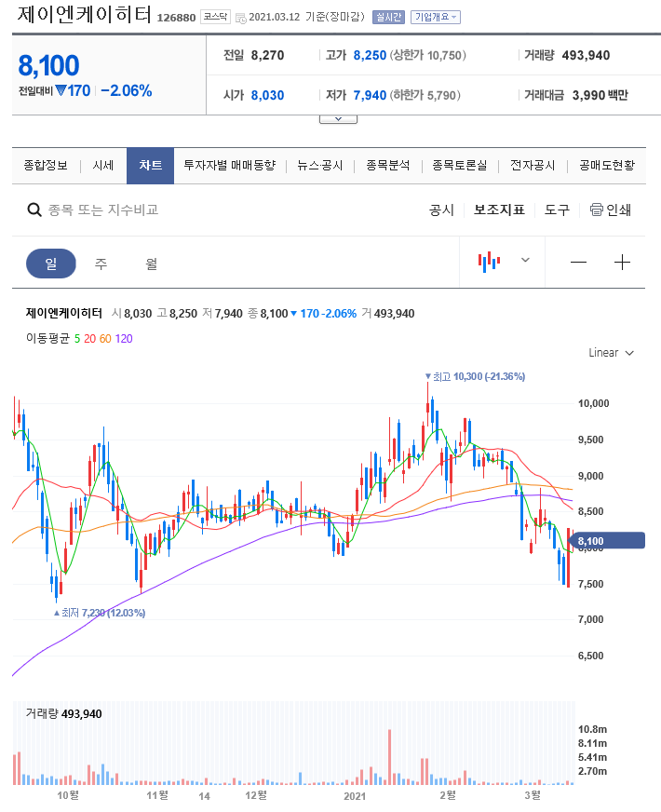Open the 시세 tab
The image size is (661, 812).
(x=103, y=165)
